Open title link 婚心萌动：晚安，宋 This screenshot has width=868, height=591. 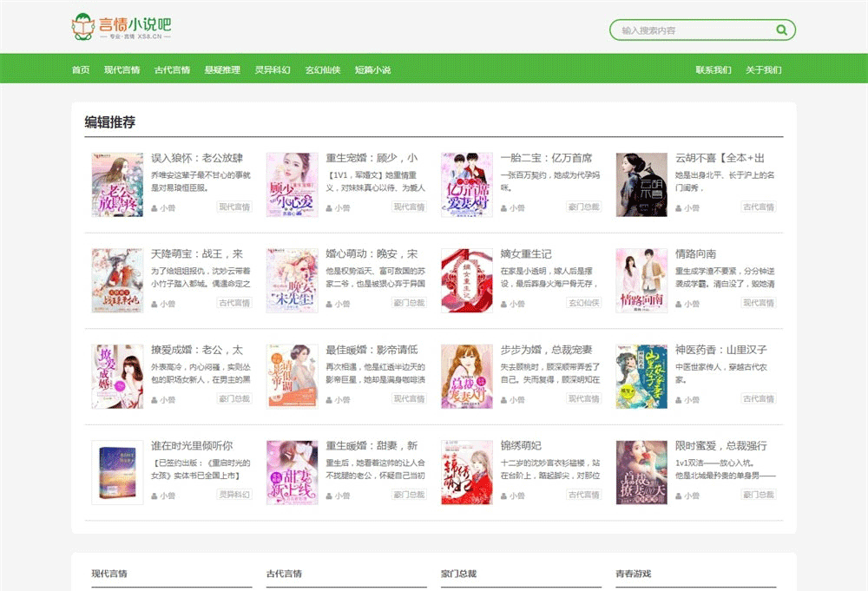[372, 253]
